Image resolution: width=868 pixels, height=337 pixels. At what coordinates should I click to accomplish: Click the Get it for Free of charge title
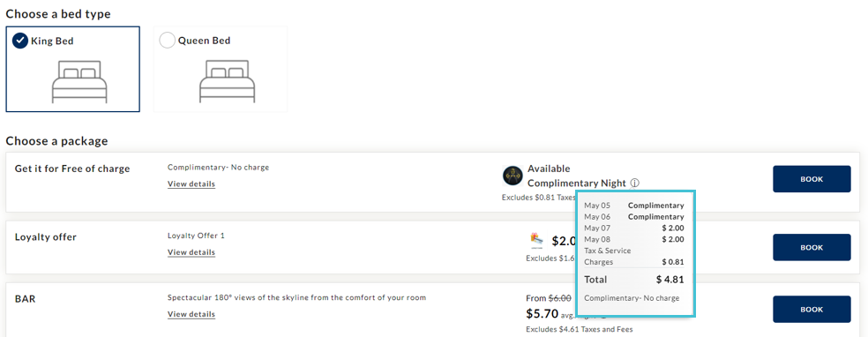point(72,168)
